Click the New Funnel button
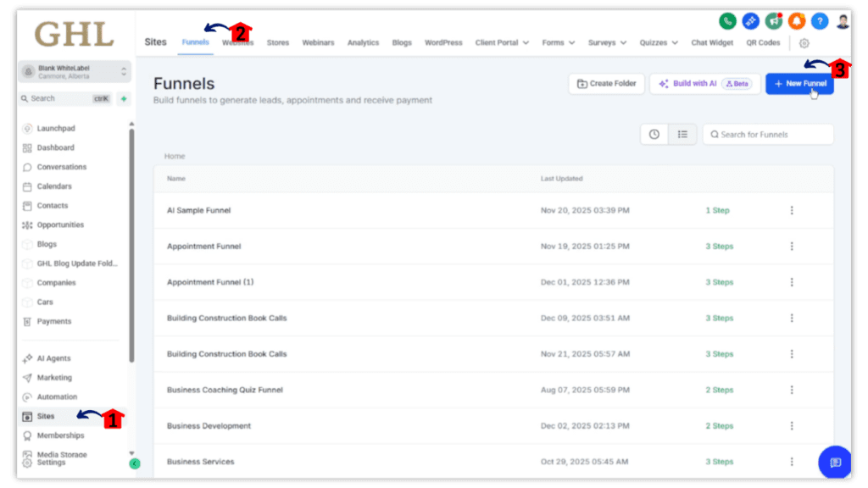This screenshot has height=488, width=868. pos(798,83)
